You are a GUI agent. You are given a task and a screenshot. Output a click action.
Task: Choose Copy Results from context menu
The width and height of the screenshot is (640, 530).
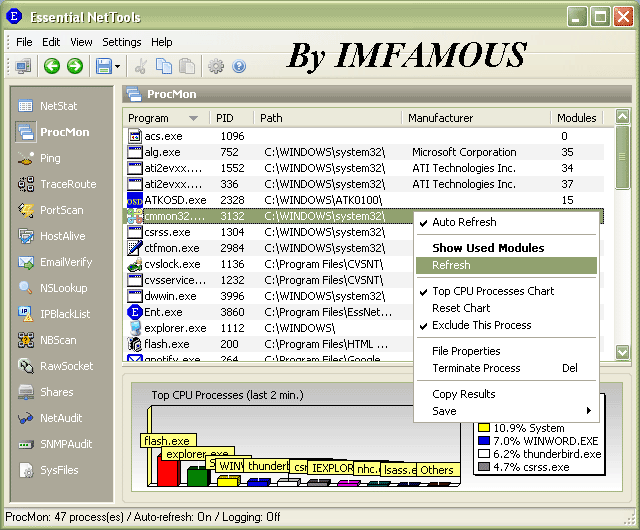click(x=506, y=394)
